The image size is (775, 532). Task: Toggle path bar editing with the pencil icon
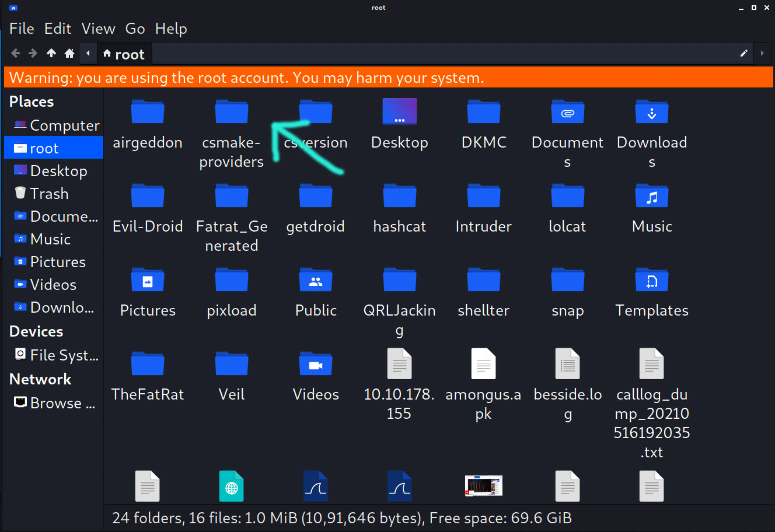[743, 53]
